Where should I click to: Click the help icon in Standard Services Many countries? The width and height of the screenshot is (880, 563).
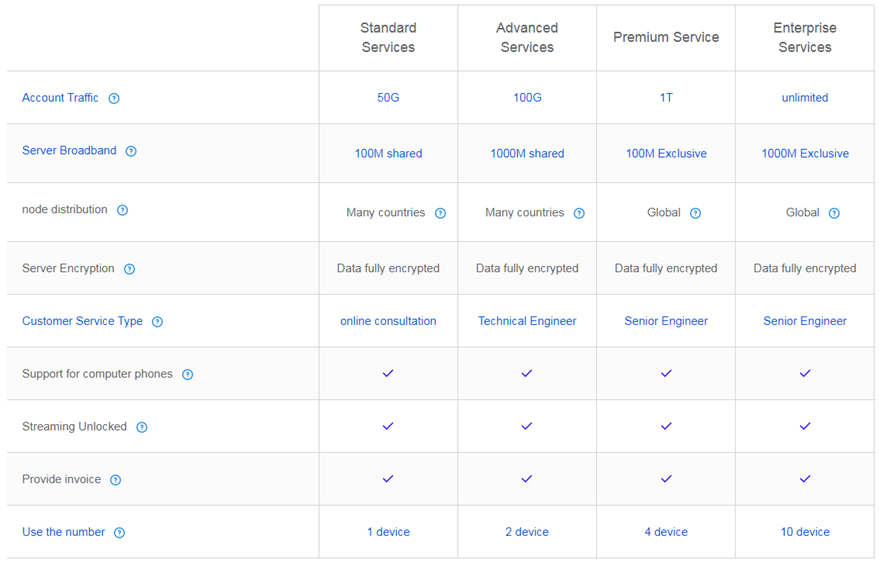coord(440,213)
